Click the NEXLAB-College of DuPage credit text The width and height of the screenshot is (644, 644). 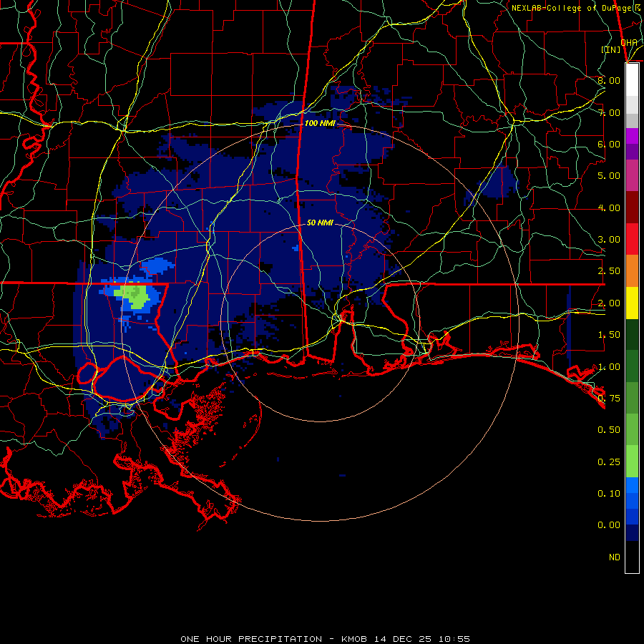(577, 8)
